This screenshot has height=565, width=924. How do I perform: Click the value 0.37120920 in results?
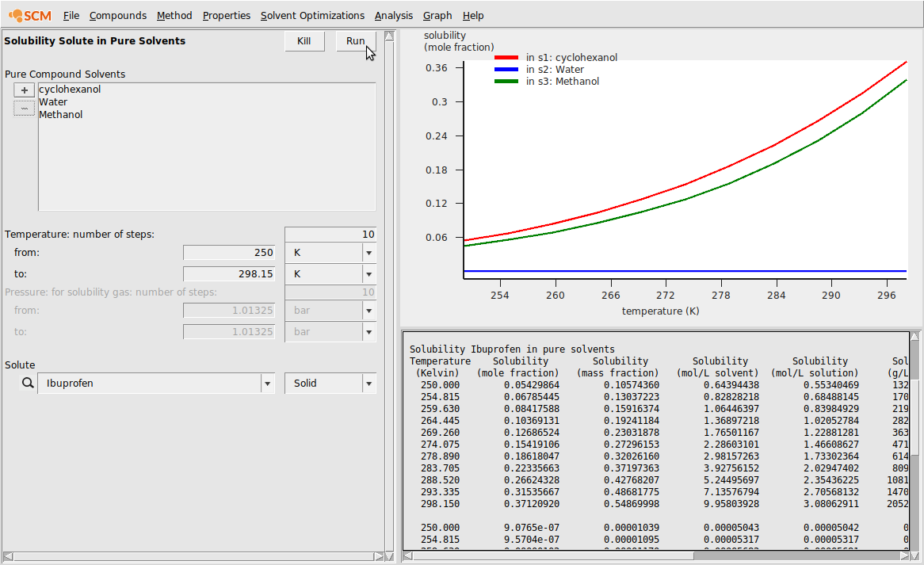pyautogui.click(x=532, y=504)
